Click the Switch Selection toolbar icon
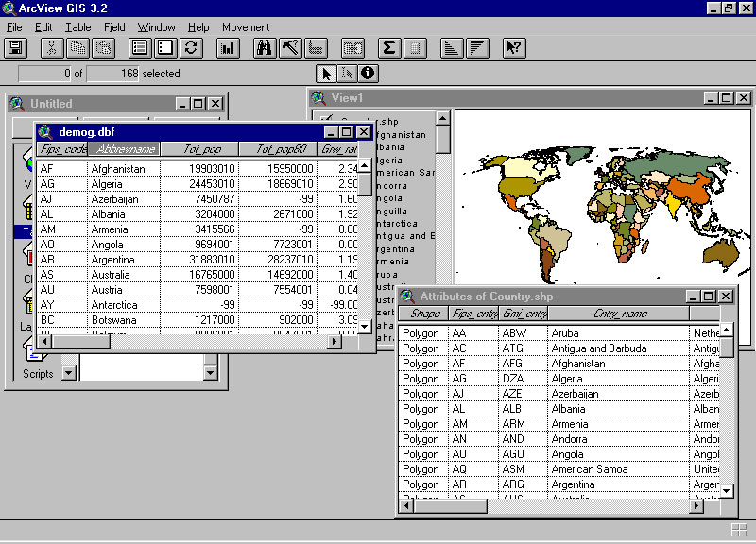The height and width of the screenshot is (544, 756). (191, 47)
